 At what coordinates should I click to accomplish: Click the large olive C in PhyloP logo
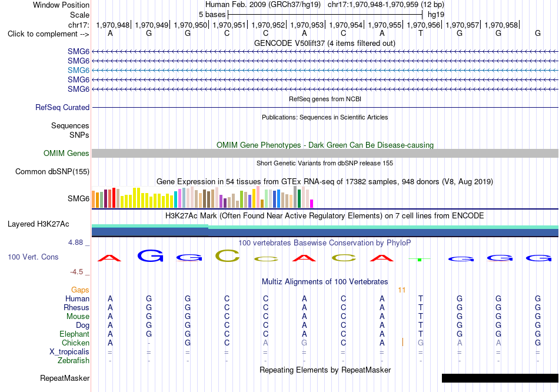click(x=228, y=256)
